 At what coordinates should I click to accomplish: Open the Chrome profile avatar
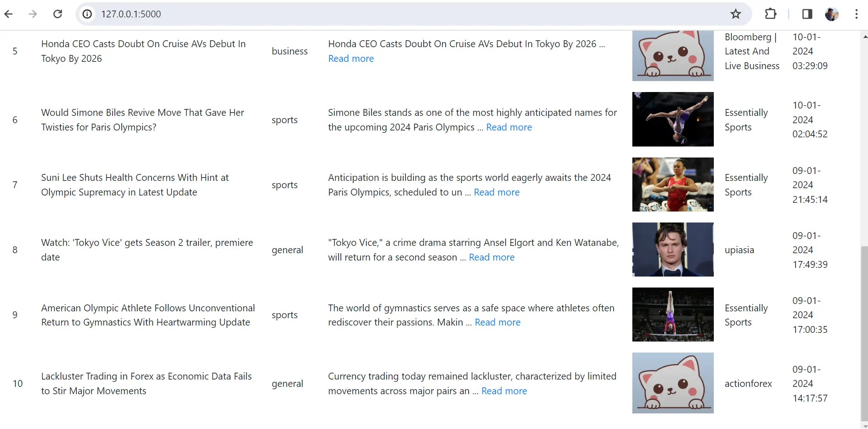(x=832, y=14)
